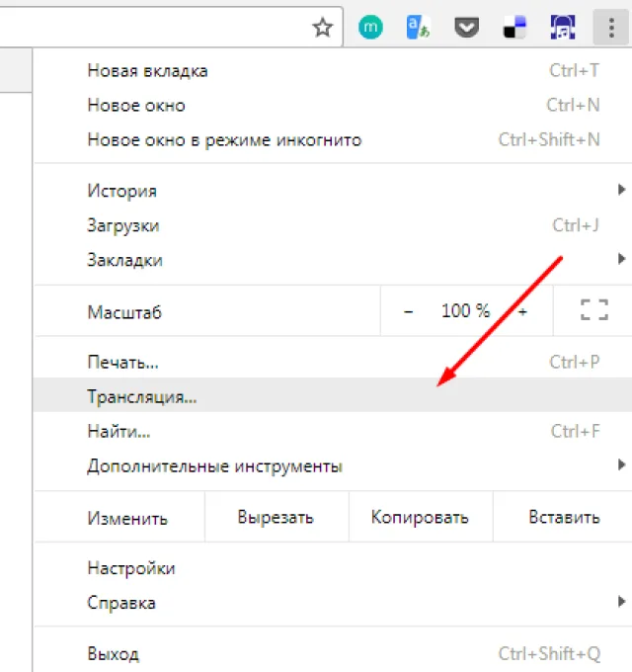Decrease zoom with the minus button
The height and width of the screenshot is (672, 632).
pos(408,311)
